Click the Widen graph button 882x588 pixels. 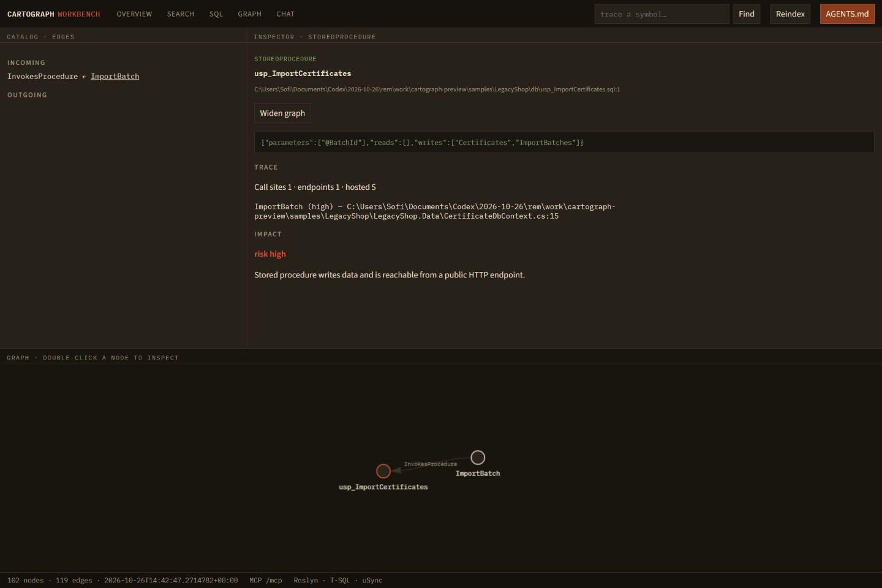coord(282,113)
